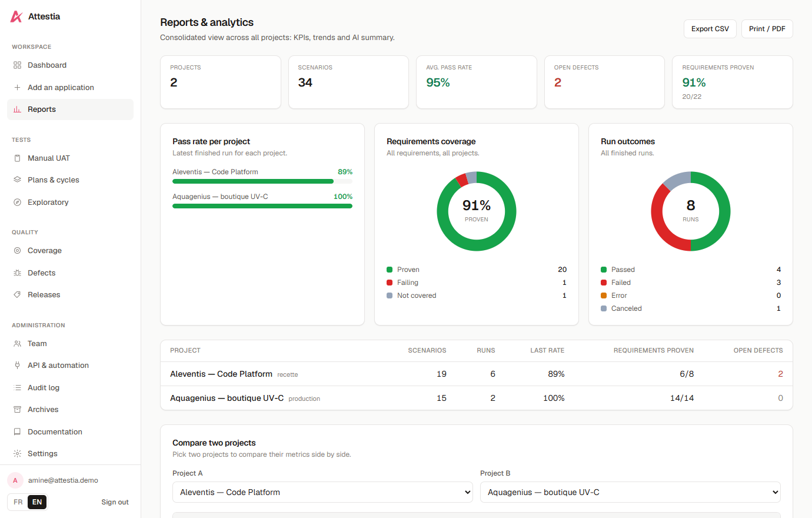The image size is (812, 518).
Task: Click the Aleventis pass rate progress bar
Action: pos(262,181)
